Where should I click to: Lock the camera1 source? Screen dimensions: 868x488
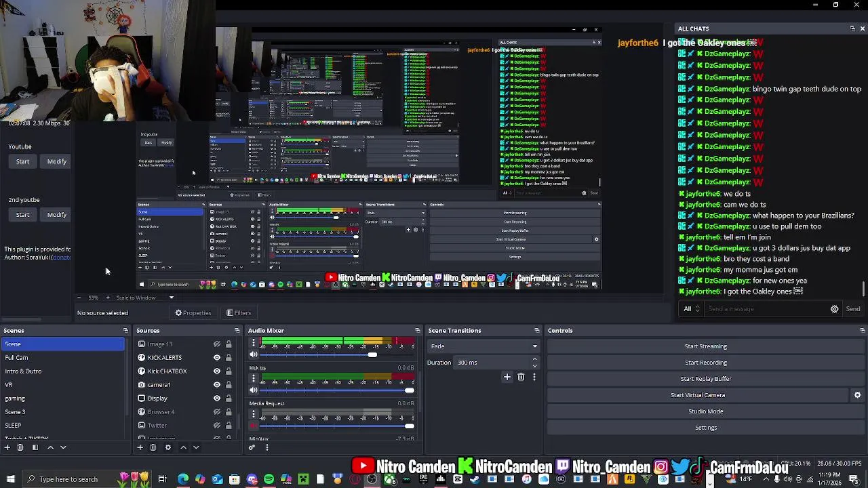(229, 385)
